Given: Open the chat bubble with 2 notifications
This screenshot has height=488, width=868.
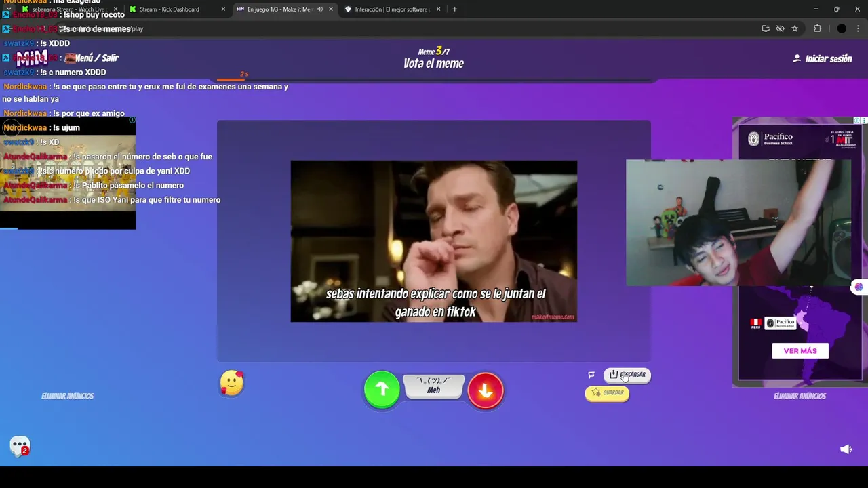Looking at the screenshot, I should (x=20, y=446).
